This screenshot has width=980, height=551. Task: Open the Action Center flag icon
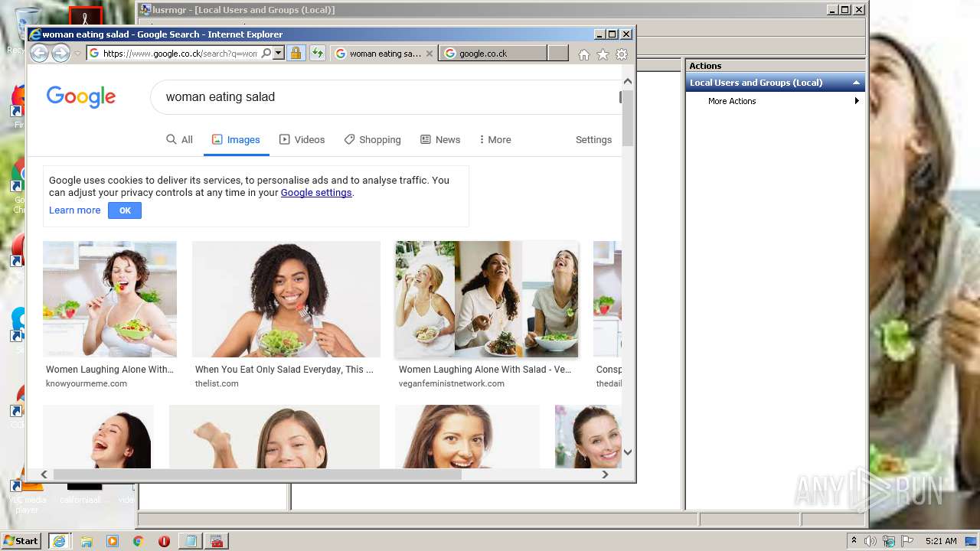click(907, 541)
